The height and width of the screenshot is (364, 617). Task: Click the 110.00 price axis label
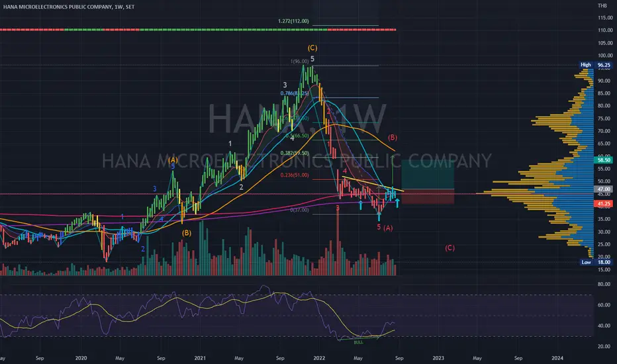click(x=605, y=30)
